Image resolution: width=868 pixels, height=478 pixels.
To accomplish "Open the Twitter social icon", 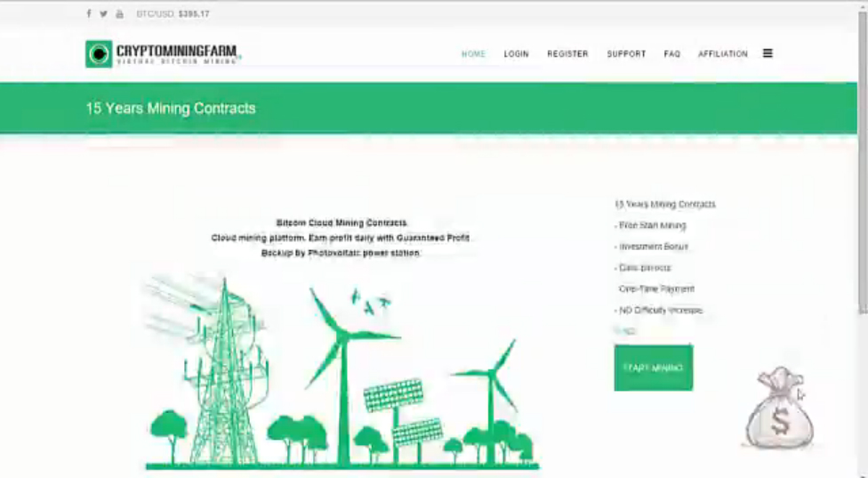I will pos(103,14).
